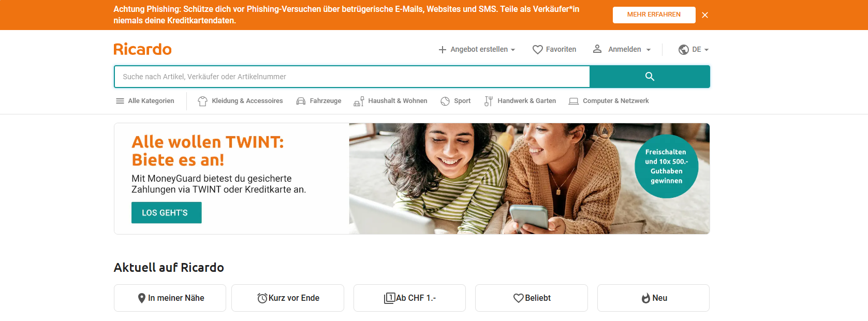Click the Kleidung & Accessoires shirt icon
This screenshot has width=868, height=321.
click(x=202, y=101)
